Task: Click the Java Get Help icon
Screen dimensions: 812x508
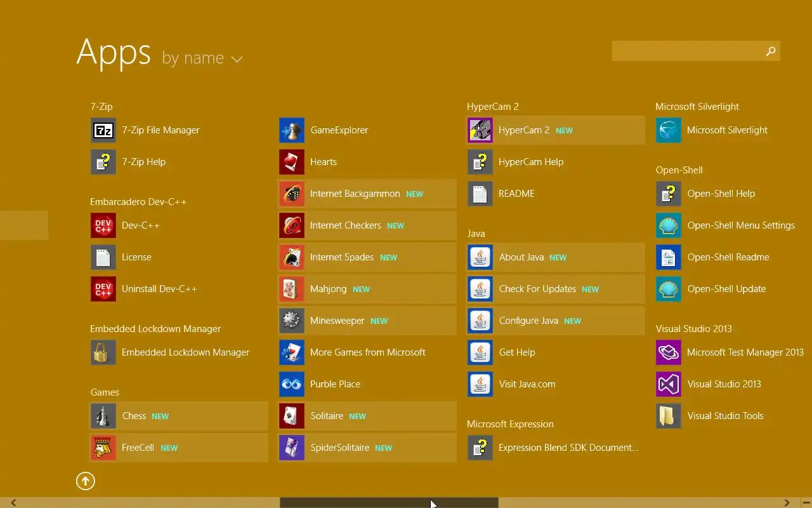Action: 480,352
